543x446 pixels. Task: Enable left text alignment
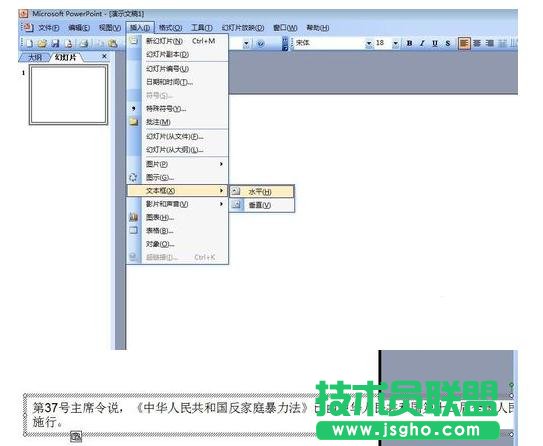point(464,43)
